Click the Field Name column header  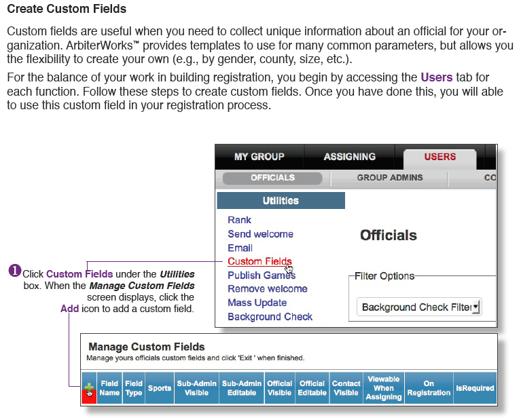pyautogui.click(x=109, y=388)
